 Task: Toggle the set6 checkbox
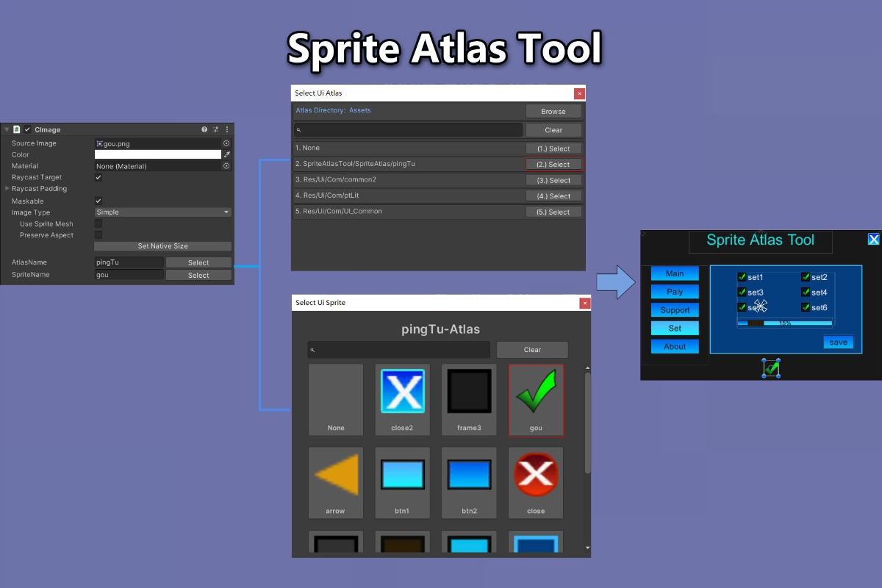(x=806, y=307)
